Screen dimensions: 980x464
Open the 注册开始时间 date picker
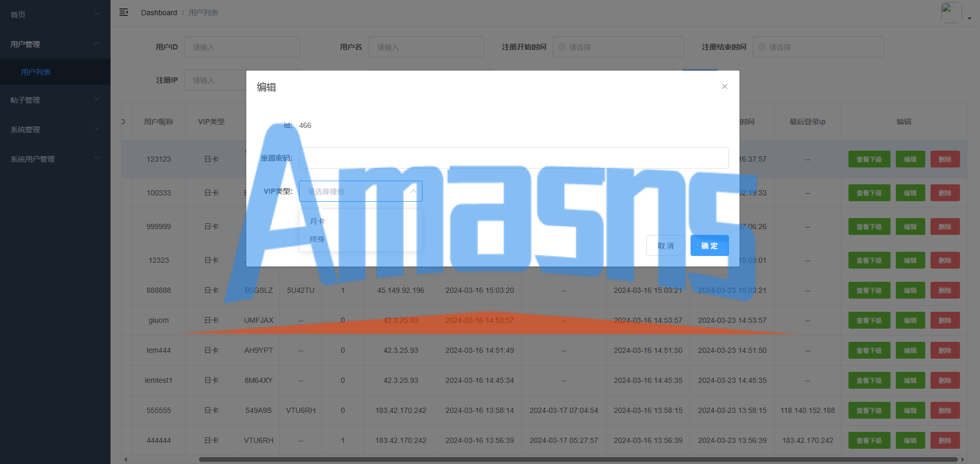(618, 47)
